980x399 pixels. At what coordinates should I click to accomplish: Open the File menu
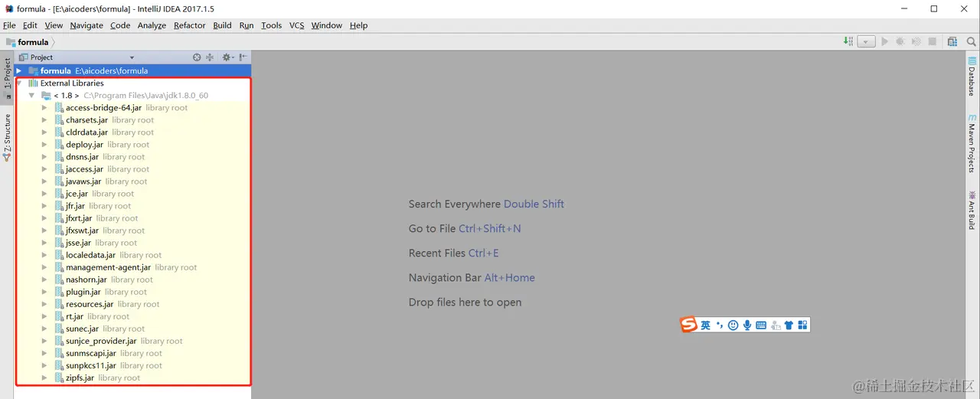(9, 25)
